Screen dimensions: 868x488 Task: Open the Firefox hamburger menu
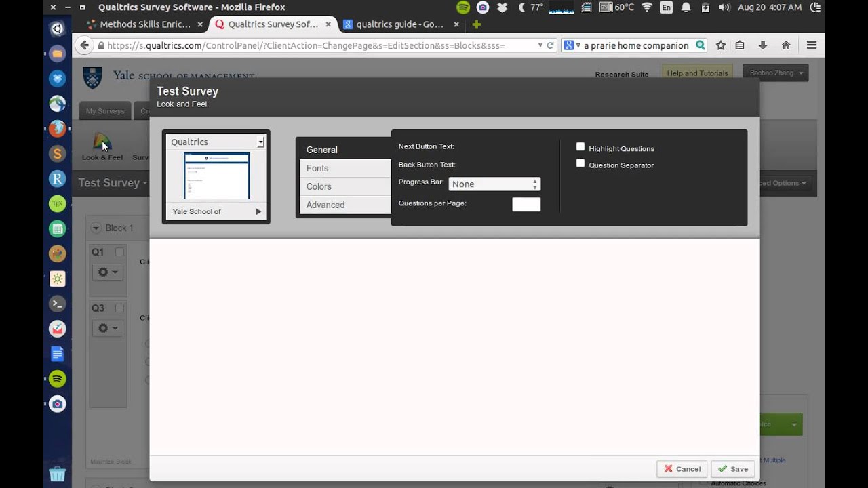point(812,45)
